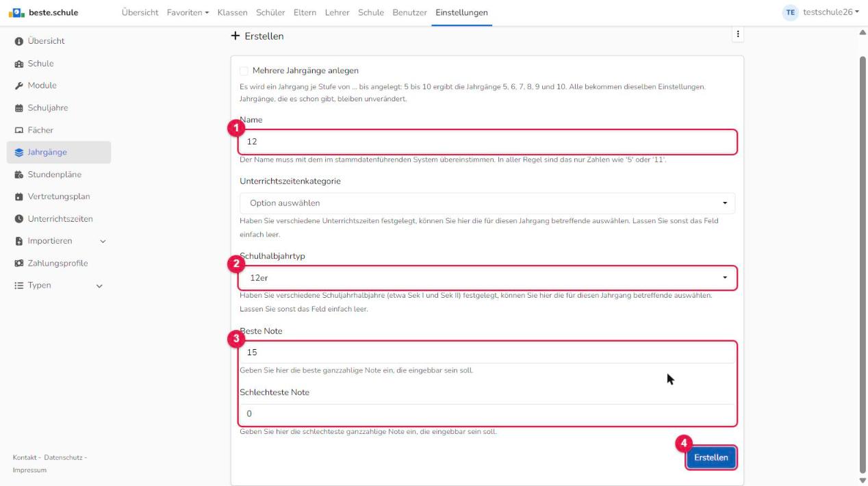Open Schule via its sidebar building icon
This screenshot has height=486, width=868.
(18, 64)
